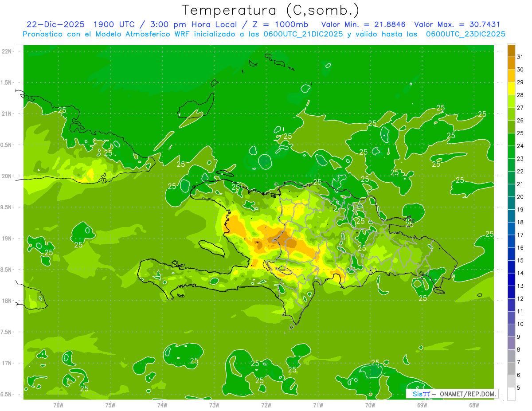Pick the dark blue legend swatch between 12 and 13
Image resolution: width=532 pixels, height=411 pixels.
click(x=511, y=292)
